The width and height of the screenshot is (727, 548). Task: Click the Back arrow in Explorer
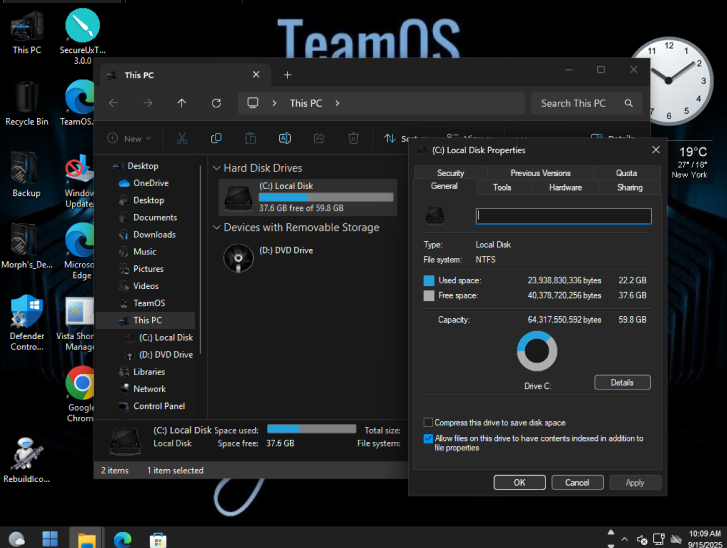(x=114, y=103)
